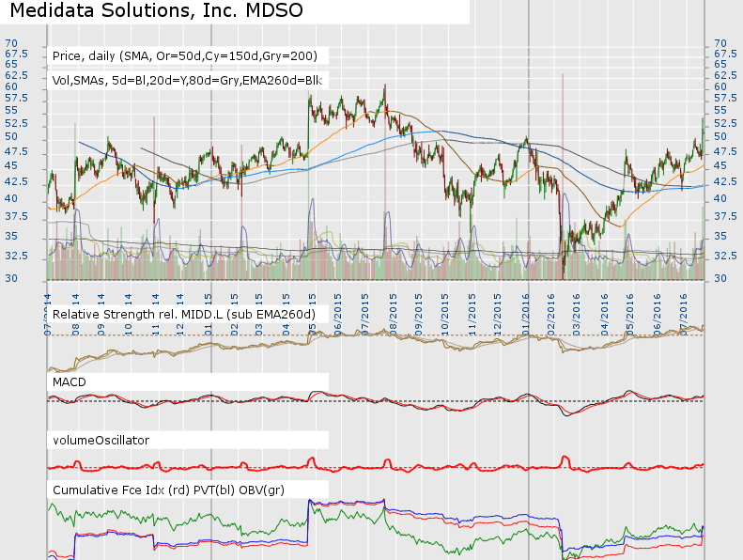Click 55 on the right price axis
This screenshot has width=743, height=560.
[720, 110]
